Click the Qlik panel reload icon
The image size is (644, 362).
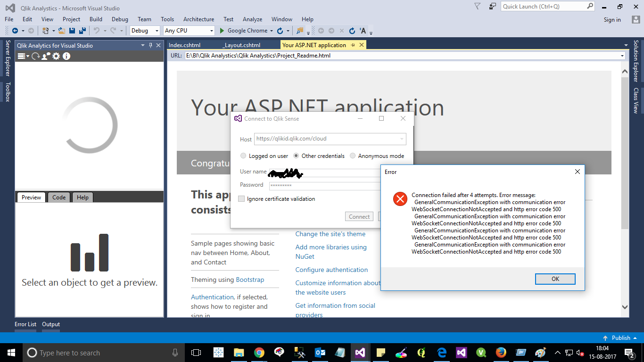[35, 56]
